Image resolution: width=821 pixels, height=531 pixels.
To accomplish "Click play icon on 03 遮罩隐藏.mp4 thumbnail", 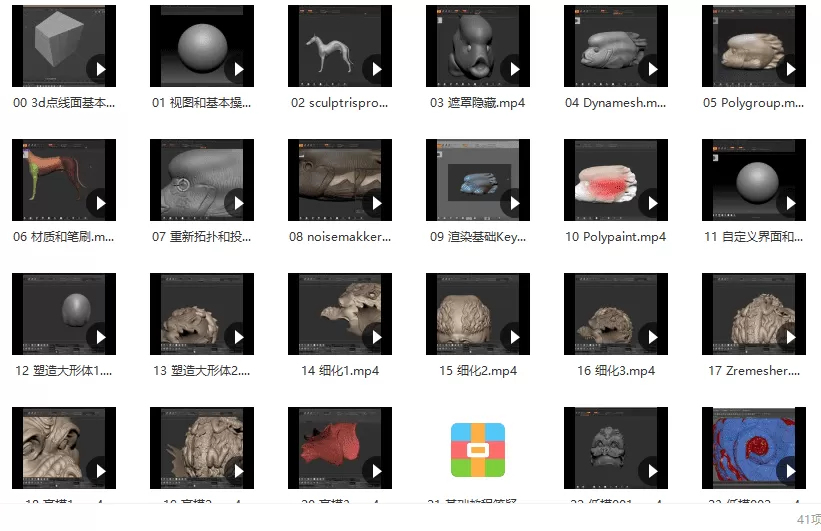I will [513, 69].
